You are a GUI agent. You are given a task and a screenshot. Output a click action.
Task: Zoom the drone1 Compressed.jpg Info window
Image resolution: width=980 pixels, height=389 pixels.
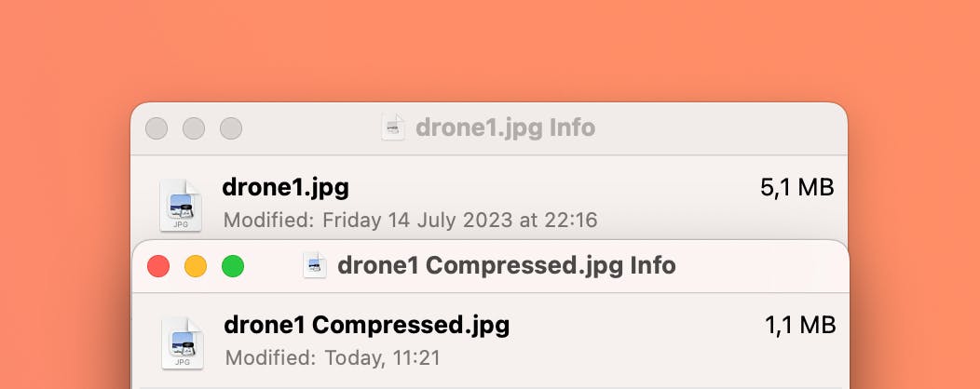[233, 266]
